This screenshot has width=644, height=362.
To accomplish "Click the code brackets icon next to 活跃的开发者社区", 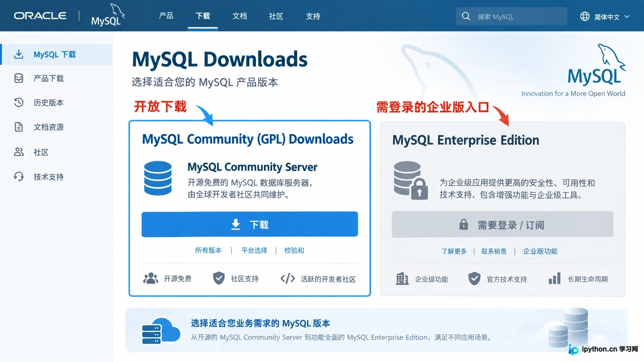I will tap(288, 279).
